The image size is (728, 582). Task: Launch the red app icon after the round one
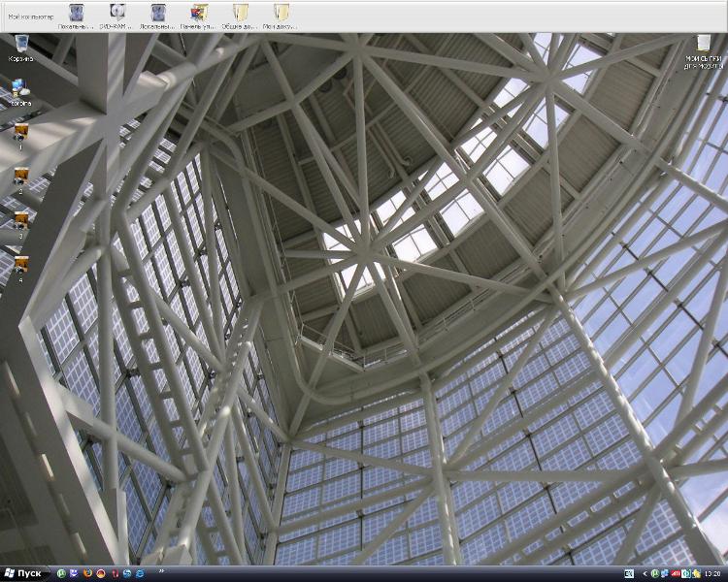click(116, 573)
